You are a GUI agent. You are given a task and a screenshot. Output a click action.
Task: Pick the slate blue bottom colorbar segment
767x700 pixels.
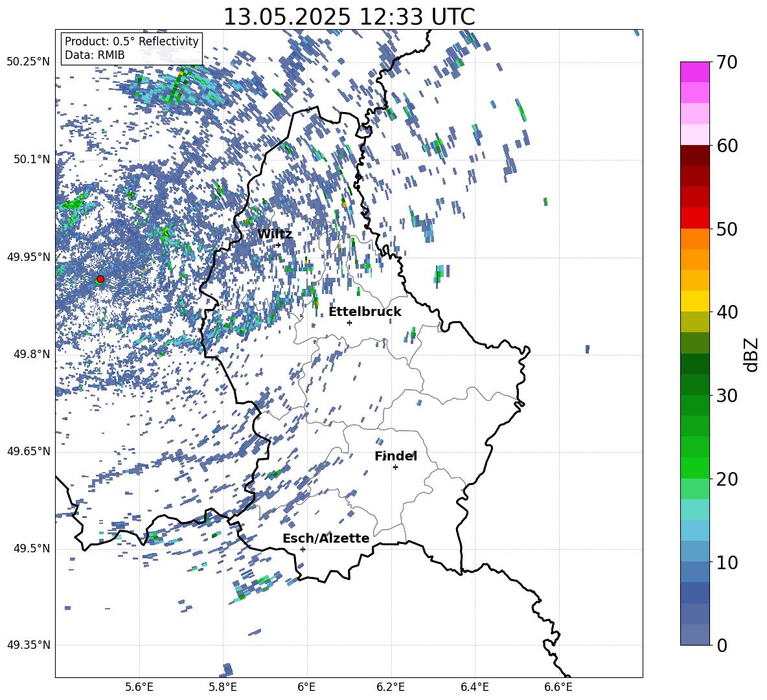[694, 635]
